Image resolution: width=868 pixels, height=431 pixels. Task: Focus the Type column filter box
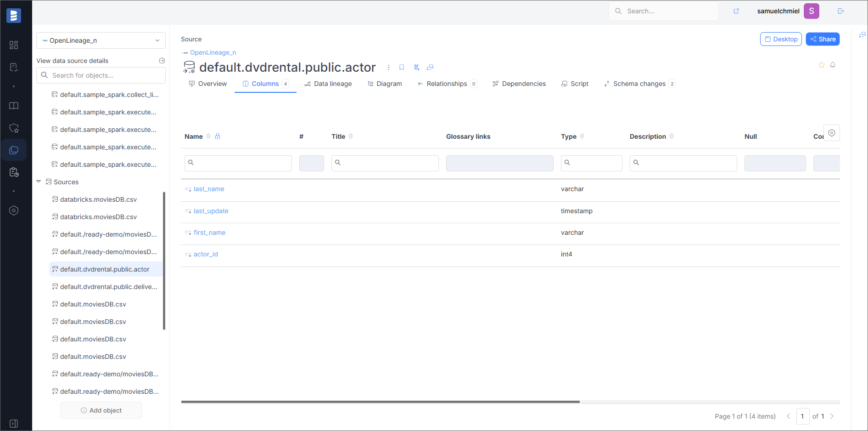click(x=592, y=163)
